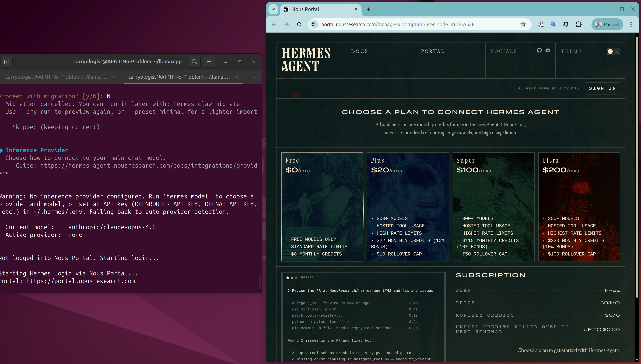
Task: Open the Extensions puzzle menu
Action: click(579, 24)
